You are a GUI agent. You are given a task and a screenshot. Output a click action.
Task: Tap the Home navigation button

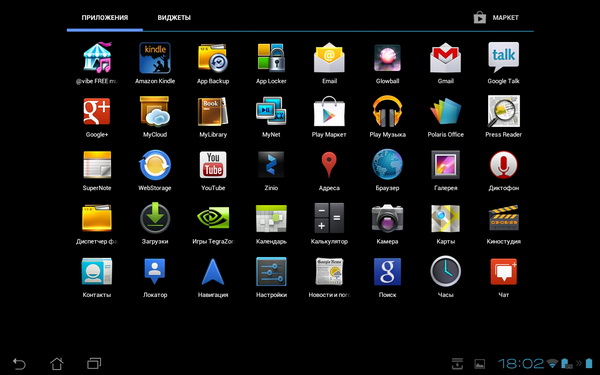point(57,364)
